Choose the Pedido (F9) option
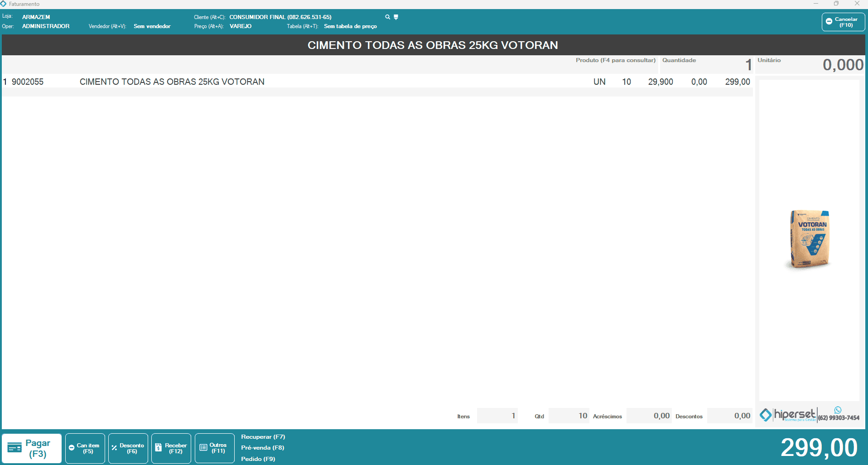868x465 pixels. (258, 459)
